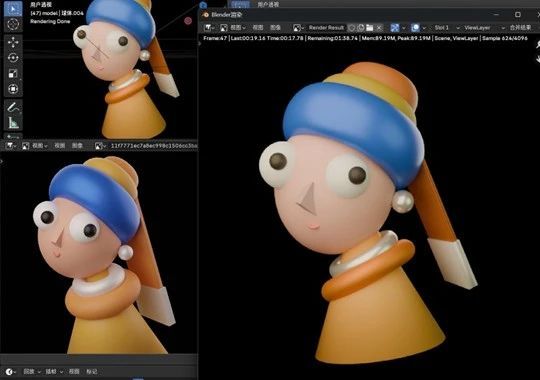Click 用户透视 label in 3D viewport
The image size is (540, 380).
click(x=41, y=5)
